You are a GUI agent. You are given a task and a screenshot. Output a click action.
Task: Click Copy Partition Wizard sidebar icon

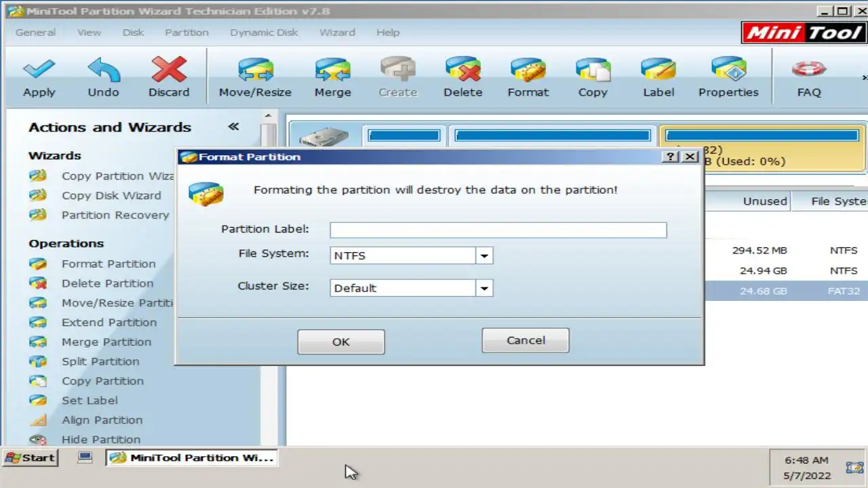[38, 176]
